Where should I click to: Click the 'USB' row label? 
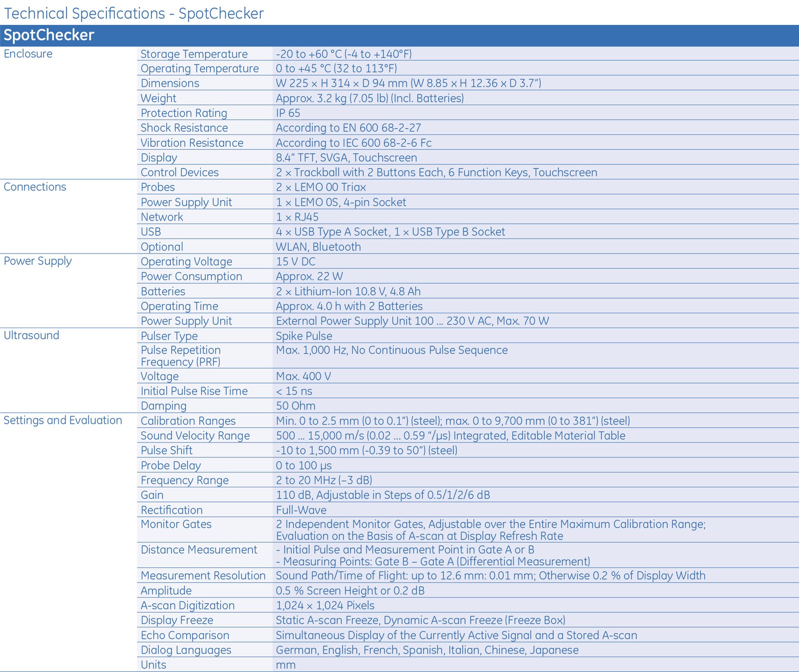coord(151,232)
